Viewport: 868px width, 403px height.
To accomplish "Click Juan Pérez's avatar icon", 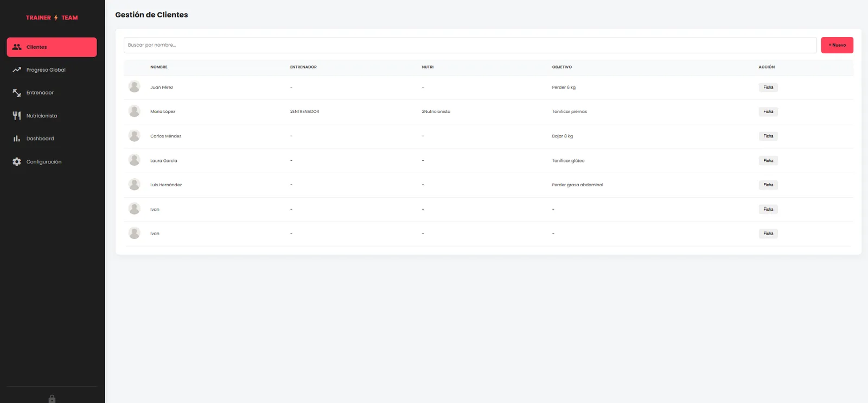I will pyautogui.click(x=135, y=87).
